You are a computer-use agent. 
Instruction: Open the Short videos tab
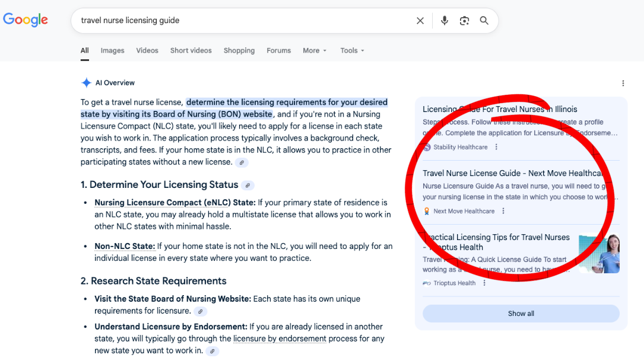[x=191, y=50]
